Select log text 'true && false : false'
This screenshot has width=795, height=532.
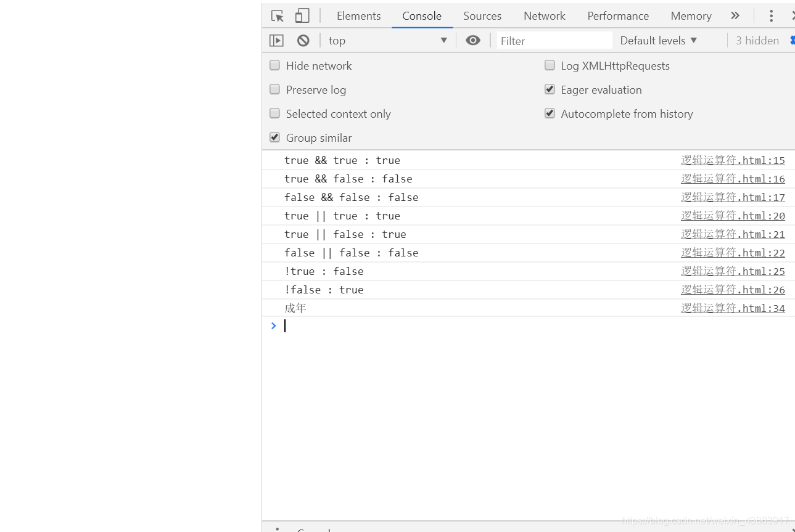point(348,179)
